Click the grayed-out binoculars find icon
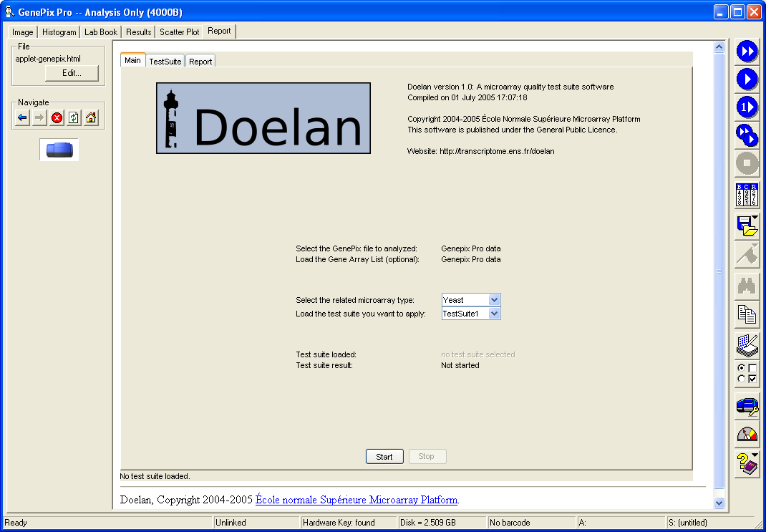Viewport: 766px width, 532px height. pos(747,285)
